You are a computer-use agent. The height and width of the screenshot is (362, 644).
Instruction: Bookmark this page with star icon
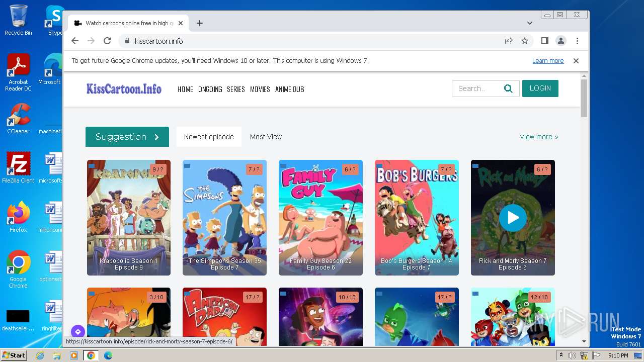(x=525, y=41)
